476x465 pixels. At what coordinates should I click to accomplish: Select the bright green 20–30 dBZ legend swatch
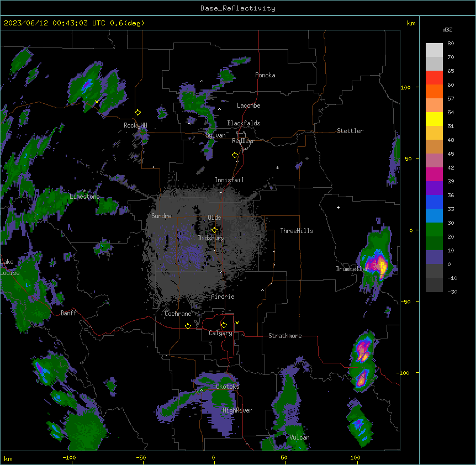coord(434,230)
